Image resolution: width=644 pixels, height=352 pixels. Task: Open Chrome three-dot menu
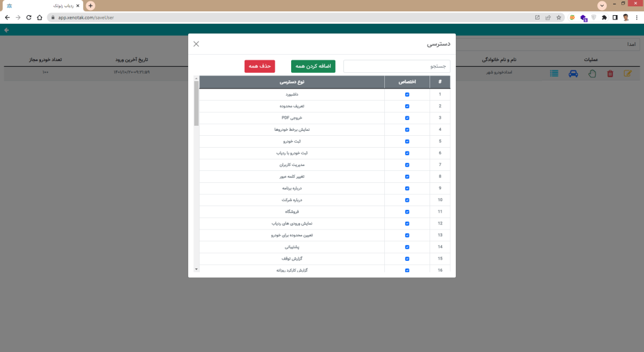pyautogui.click(x=636, y=18)
